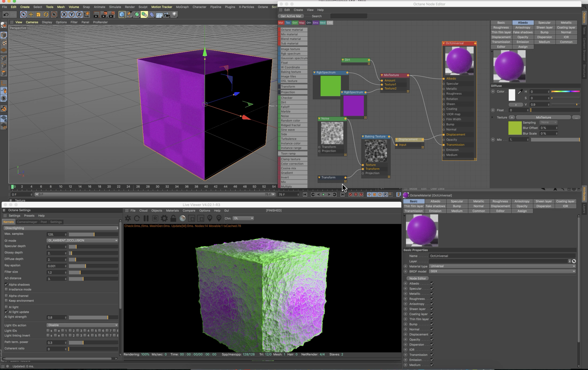
Task: Click the Cube primitive object icon
Action: tap(122, 15)
